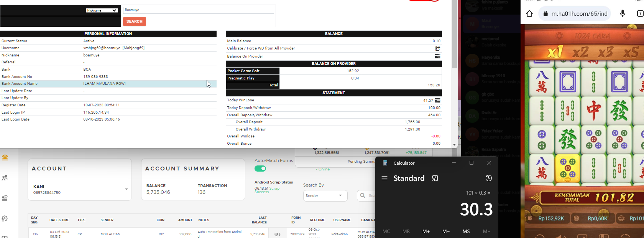The image size is (644, 238).
Task: Click the bet amount Rp0,60K coin icon
Action: (576, 218)
